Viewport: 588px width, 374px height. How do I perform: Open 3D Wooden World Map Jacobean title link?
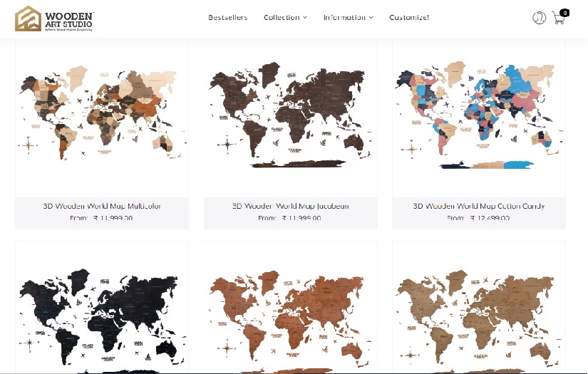click(291, 206)
